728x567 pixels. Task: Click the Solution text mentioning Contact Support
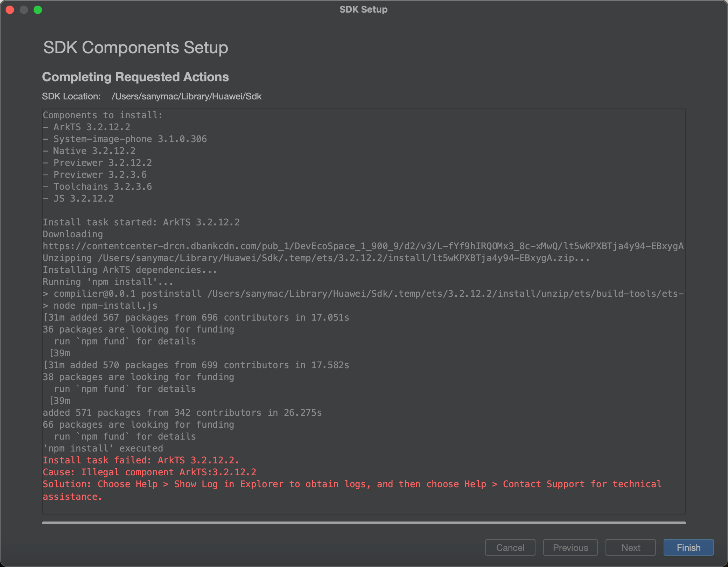(352, 484)
